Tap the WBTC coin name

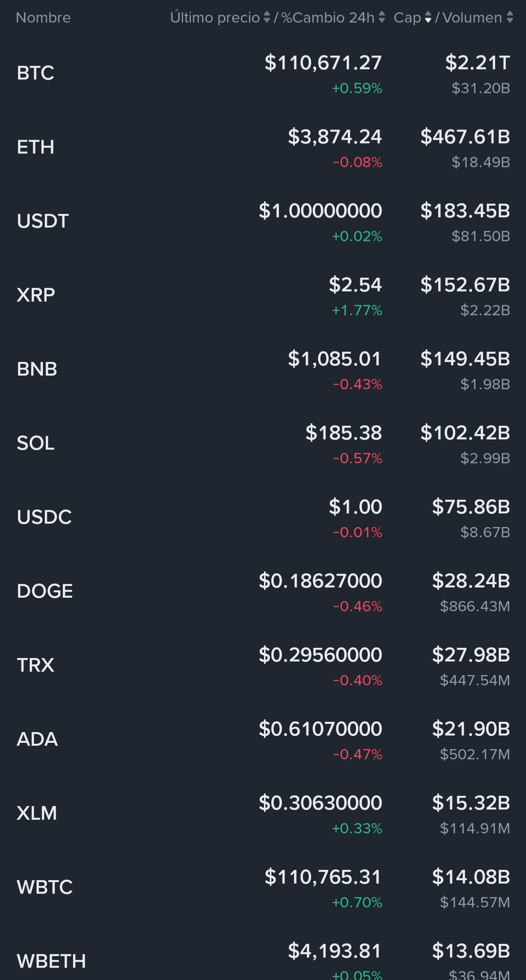tap(45, 887)
